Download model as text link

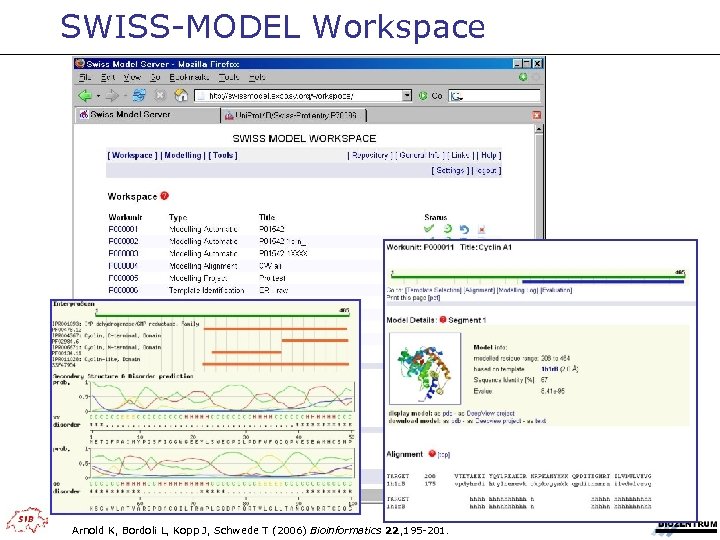point(539,421)
